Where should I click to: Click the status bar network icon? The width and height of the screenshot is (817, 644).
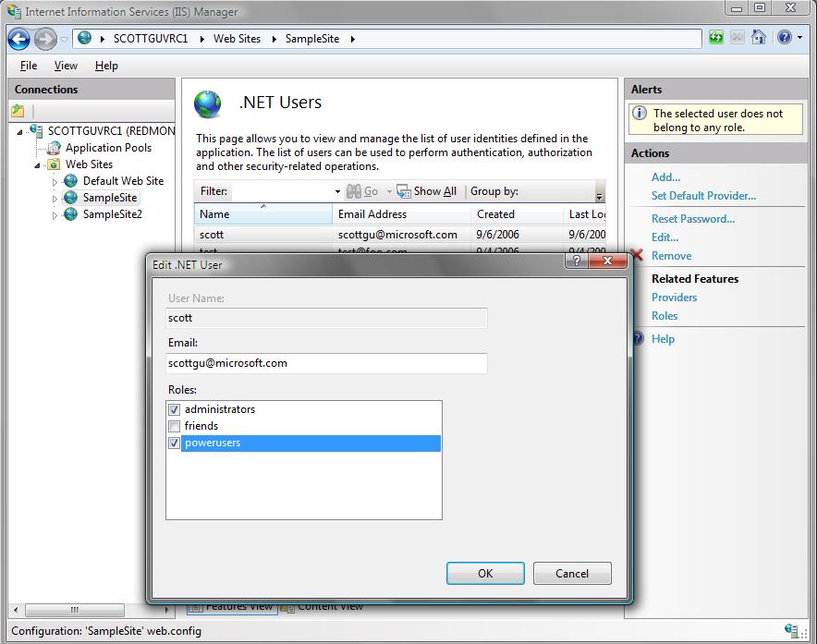791,630
